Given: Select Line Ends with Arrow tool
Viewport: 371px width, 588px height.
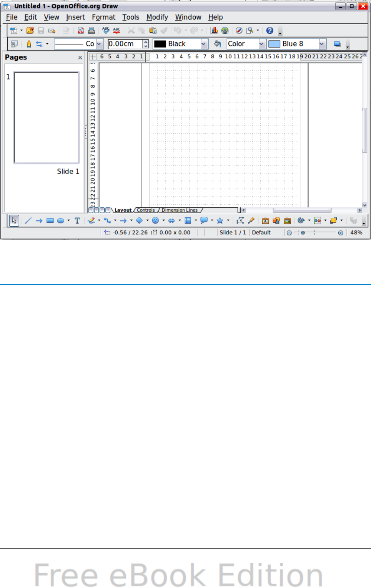Looking at the screenshot, I should tap(39, 220).
